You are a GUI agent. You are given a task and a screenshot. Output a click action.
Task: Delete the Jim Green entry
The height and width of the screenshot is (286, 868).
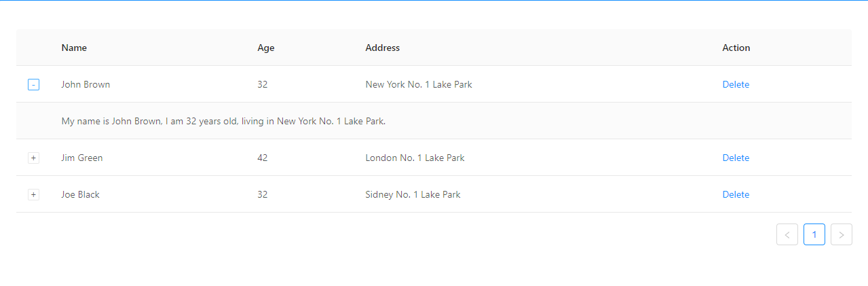[736, 158]
